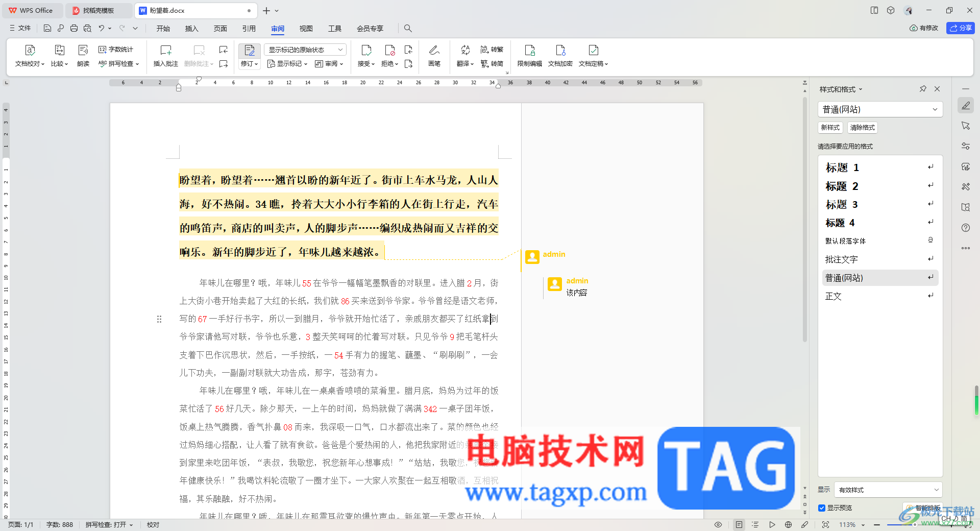
Task: Click the print preview icon
Action: (87, 28)
